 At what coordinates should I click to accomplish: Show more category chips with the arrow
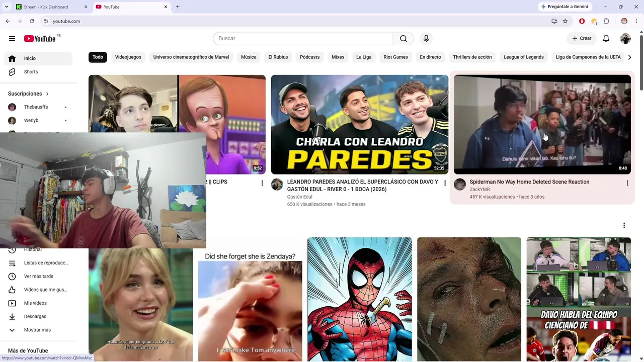coord(629,57)
